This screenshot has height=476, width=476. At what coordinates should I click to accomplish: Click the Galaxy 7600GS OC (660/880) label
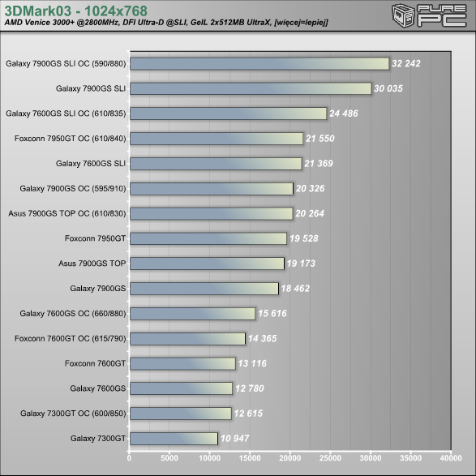(x=73, y=313)
